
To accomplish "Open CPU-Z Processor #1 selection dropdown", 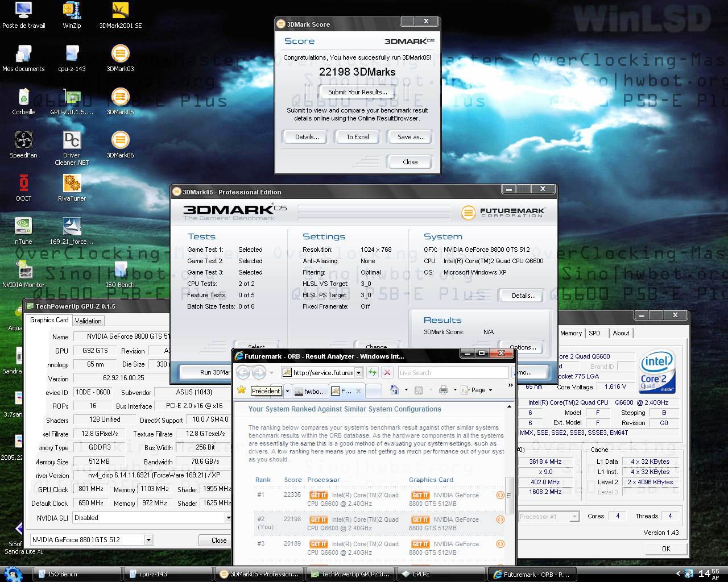I will coord(574,517).
